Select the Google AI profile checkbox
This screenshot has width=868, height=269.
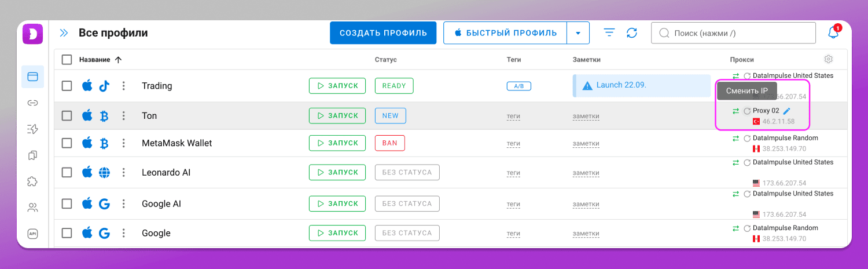(67, 203)
